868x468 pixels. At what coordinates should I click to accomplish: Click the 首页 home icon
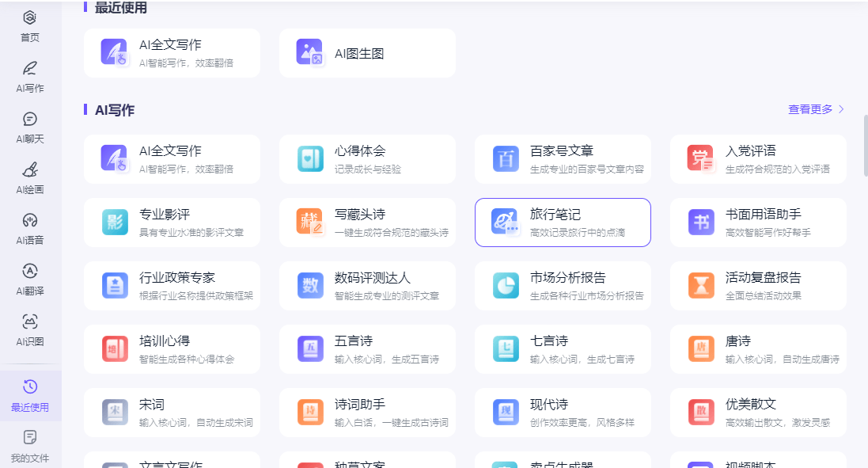coord(29,25)
